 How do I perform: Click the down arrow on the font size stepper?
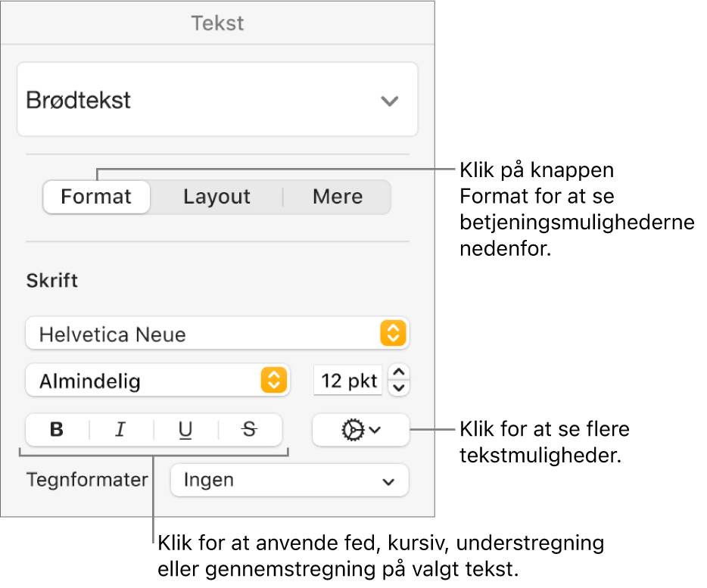tap(399, 386)
